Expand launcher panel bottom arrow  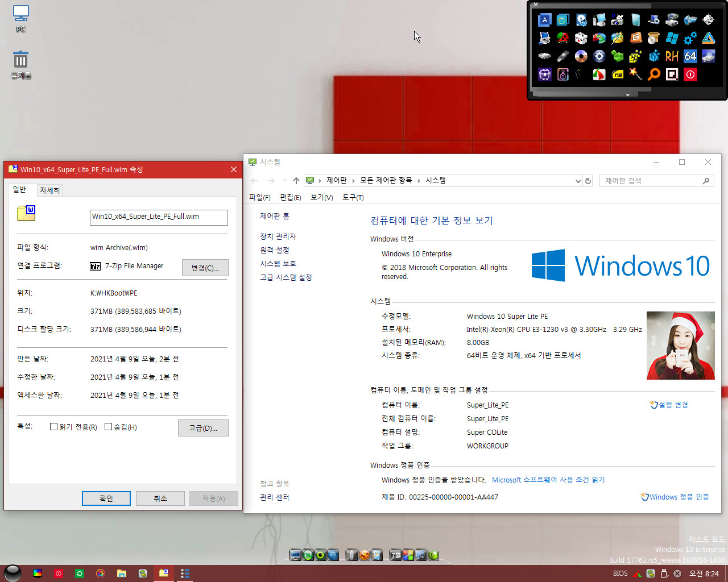[x=627, y=95]
